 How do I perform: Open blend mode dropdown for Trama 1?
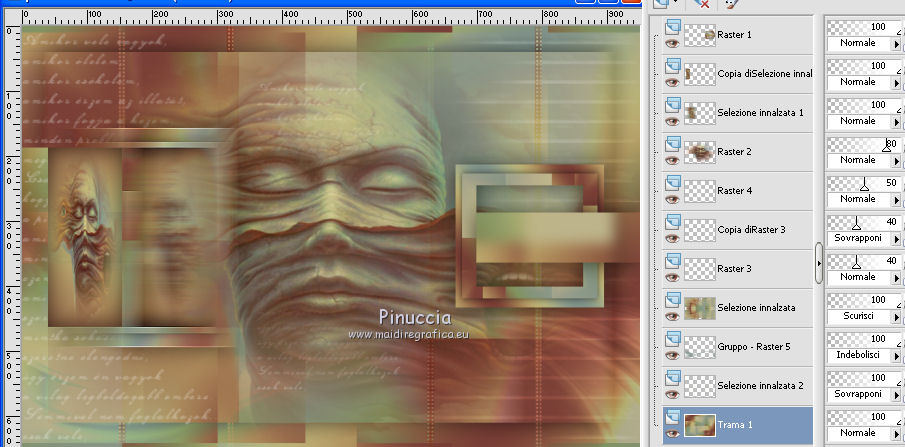896,434
